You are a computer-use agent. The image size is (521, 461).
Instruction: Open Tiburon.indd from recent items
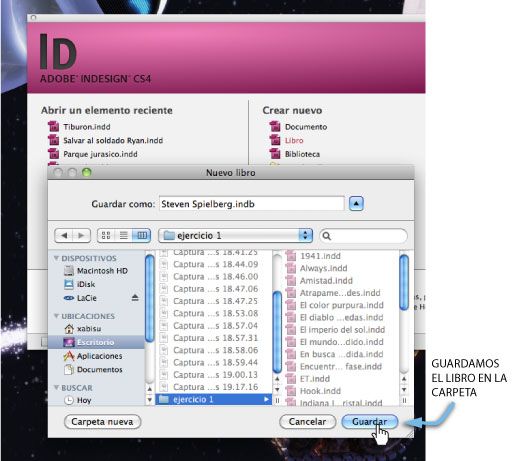coord(87,127)
